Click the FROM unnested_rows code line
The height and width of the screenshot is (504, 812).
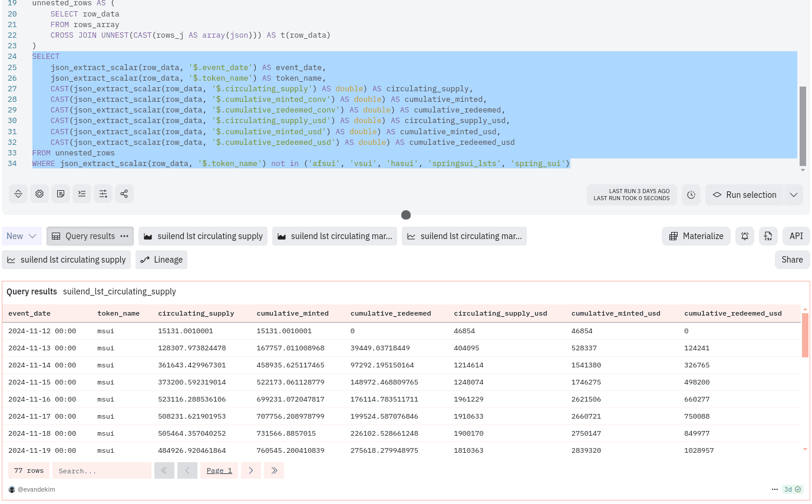click(74, 153)
